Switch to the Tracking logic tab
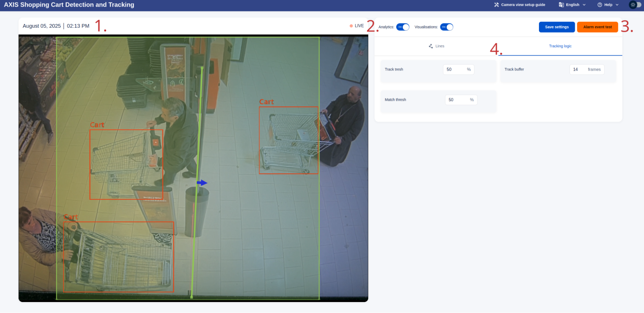Screen dimensions: 644x313 point(560,46)
